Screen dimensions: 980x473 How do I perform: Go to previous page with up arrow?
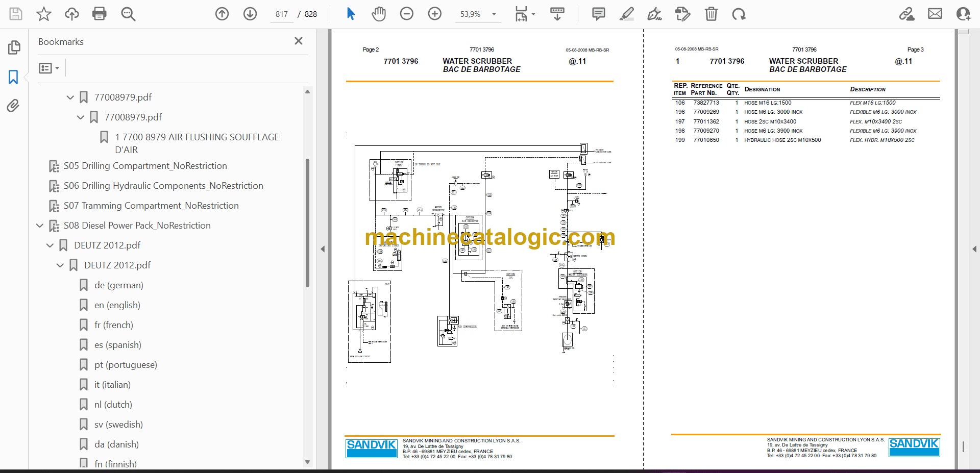(222, 14)
